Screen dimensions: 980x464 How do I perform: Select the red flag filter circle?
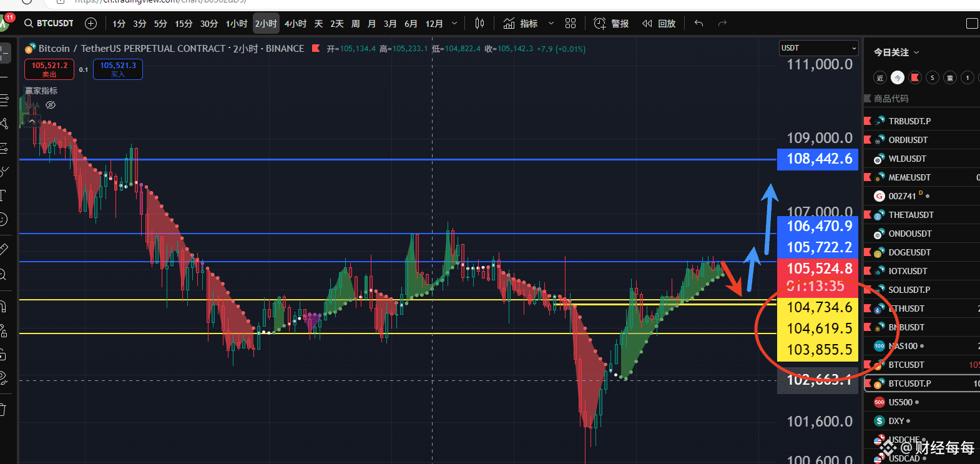pos(915,77)
